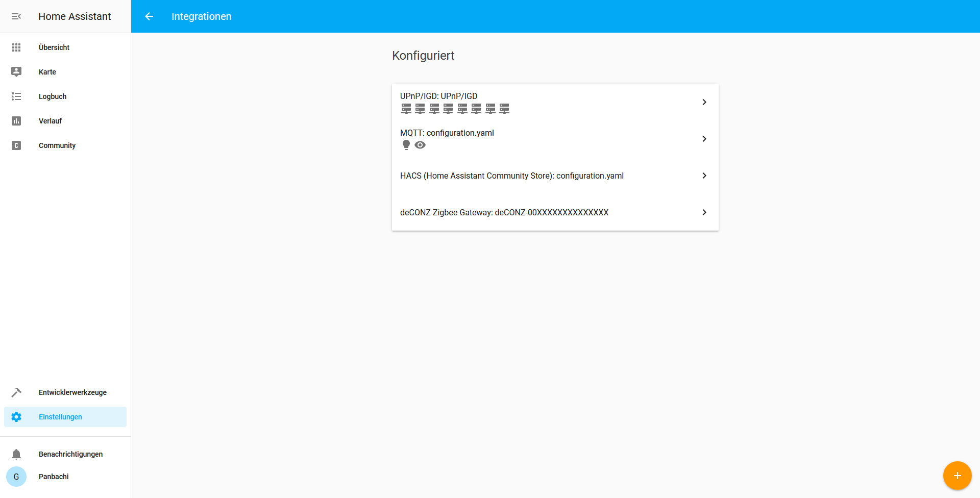Click the Home Assistant title
This screenshot has height=498, width=980.
click(75, 16)
